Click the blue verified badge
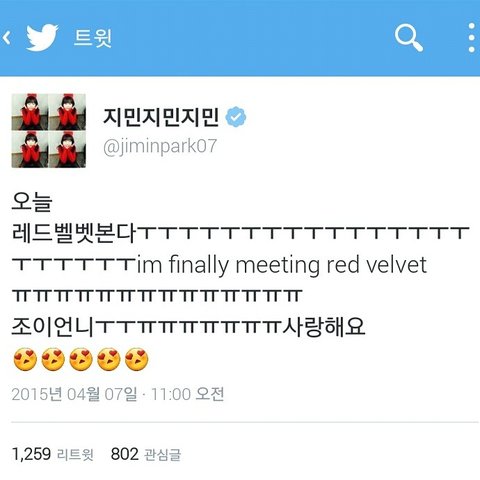 236,117
